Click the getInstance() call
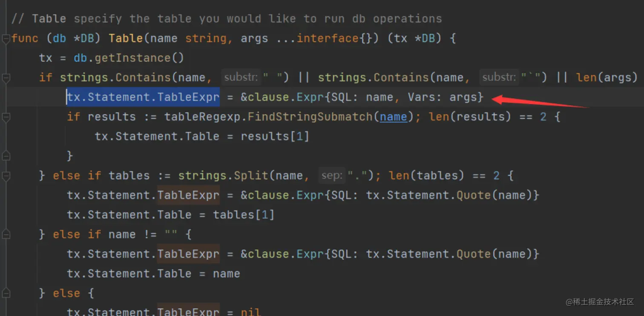Viewport: 644px width, 316px height. (x=139, y=58)
